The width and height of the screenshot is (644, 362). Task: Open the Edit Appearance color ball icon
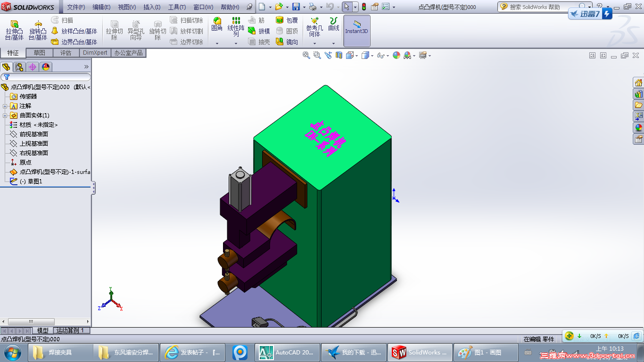click(x=396, y=55)
